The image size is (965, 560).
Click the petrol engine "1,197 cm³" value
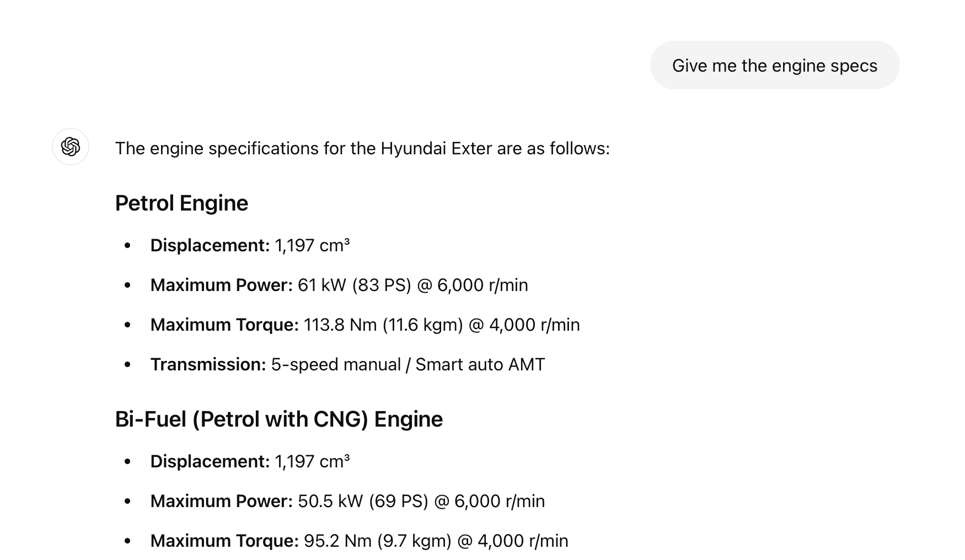[312, 245]
